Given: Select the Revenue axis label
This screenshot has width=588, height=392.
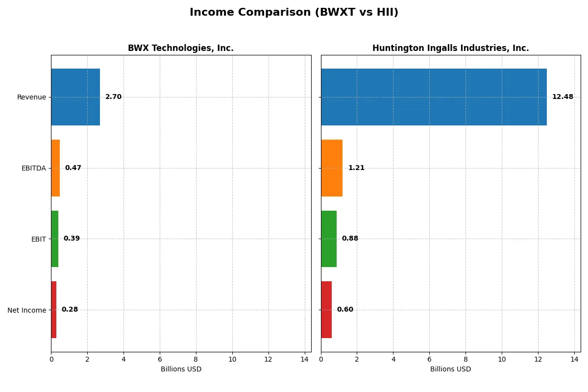Looking at the screenshot, I should coord(31,97).
